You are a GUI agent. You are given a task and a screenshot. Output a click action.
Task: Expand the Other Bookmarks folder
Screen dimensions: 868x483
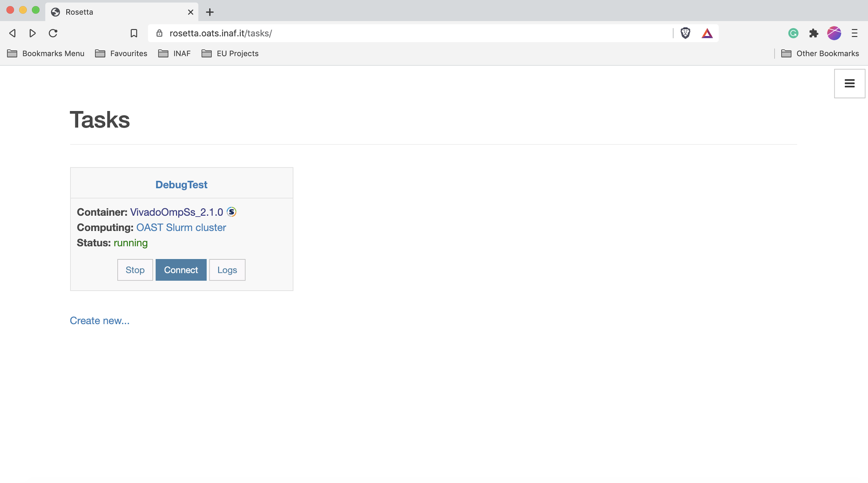(820, 53)
